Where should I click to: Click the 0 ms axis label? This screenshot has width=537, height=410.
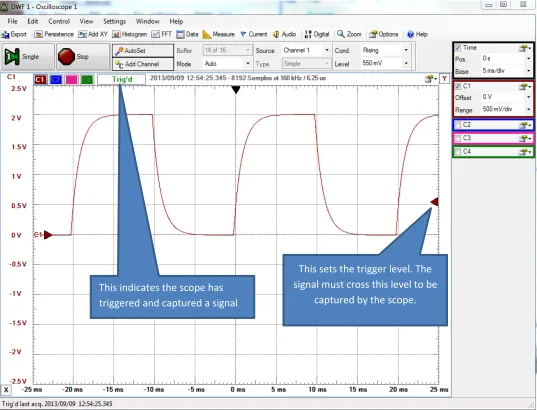tap(238, 389)
